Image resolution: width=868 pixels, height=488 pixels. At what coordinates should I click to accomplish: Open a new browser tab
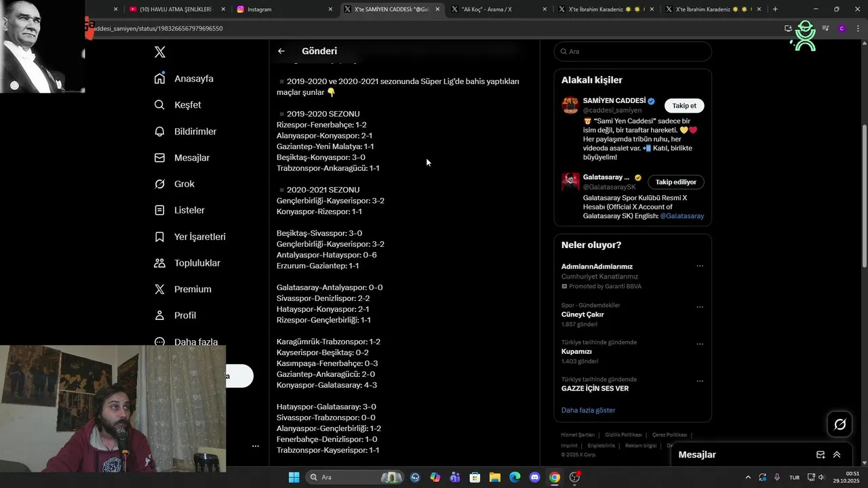[x=775, y=9]
